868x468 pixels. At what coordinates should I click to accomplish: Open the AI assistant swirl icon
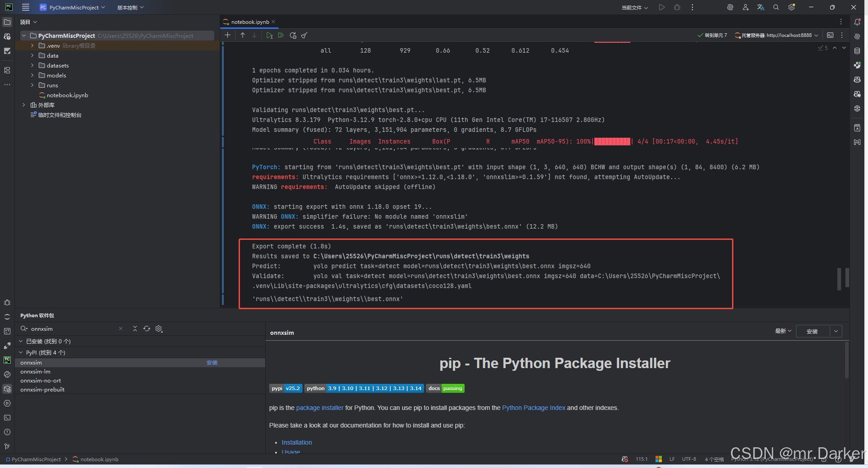(x=730, y=7)
